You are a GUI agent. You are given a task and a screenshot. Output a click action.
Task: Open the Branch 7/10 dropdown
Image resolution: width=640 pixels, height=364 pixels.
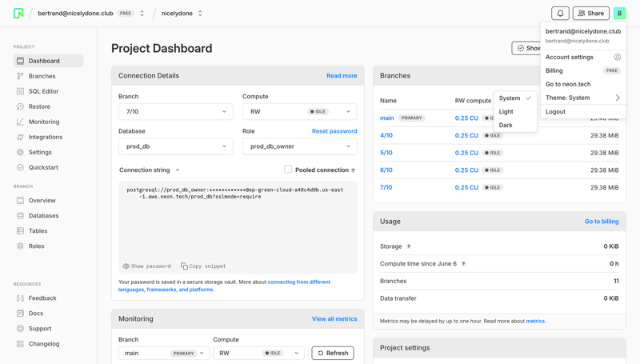click(x=175, y=111)
